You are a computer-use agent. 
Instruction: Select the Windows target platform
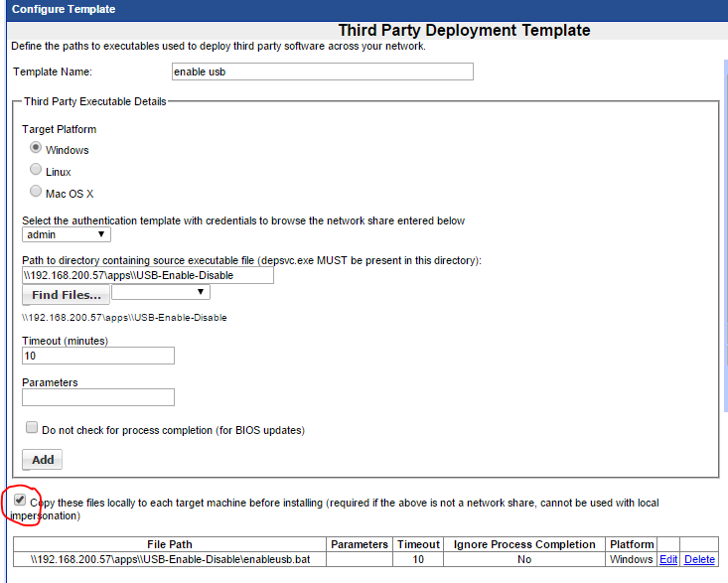36,149
